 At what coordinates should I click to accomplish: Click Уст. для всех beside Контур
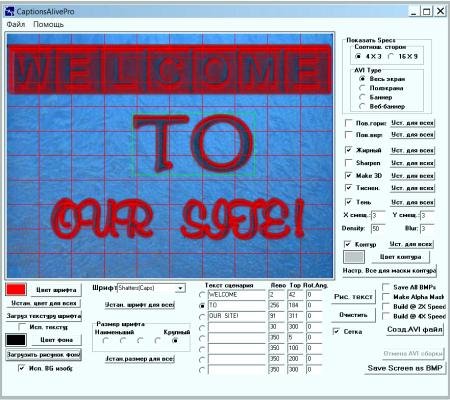[x=411, y=244]
